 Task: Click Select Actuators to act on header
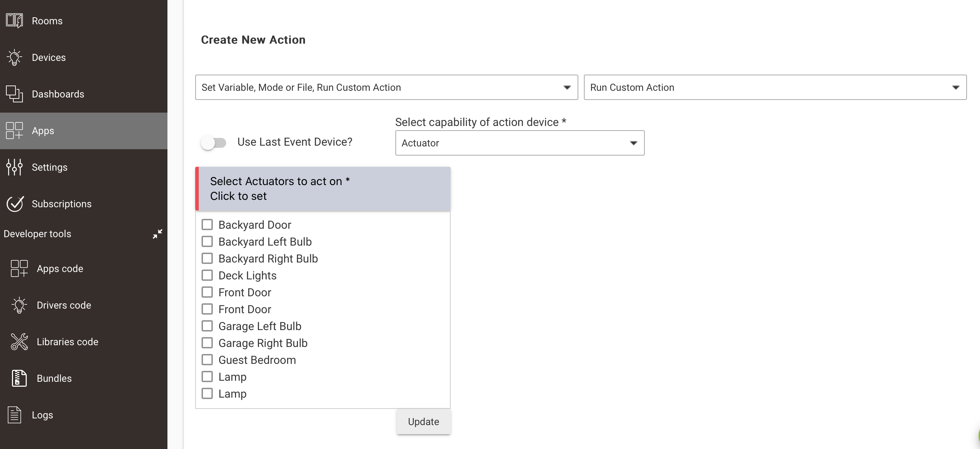323,189
